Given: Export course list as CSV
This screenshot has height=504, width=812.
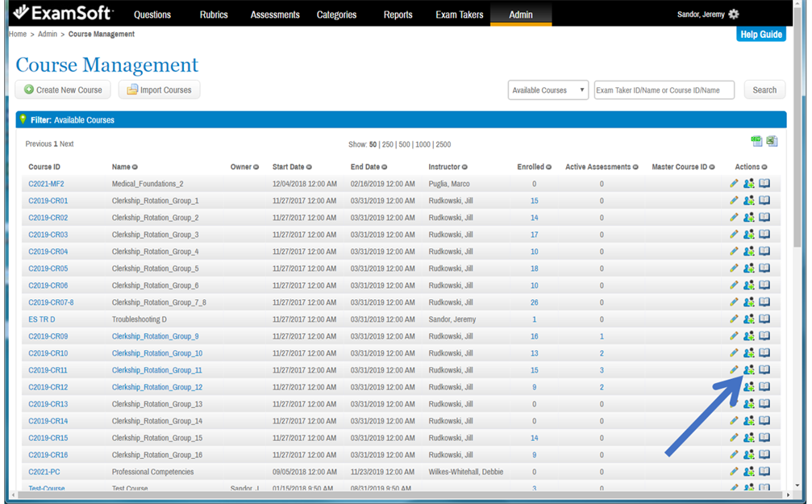Looking at the screenshot, I should (756, 141).
